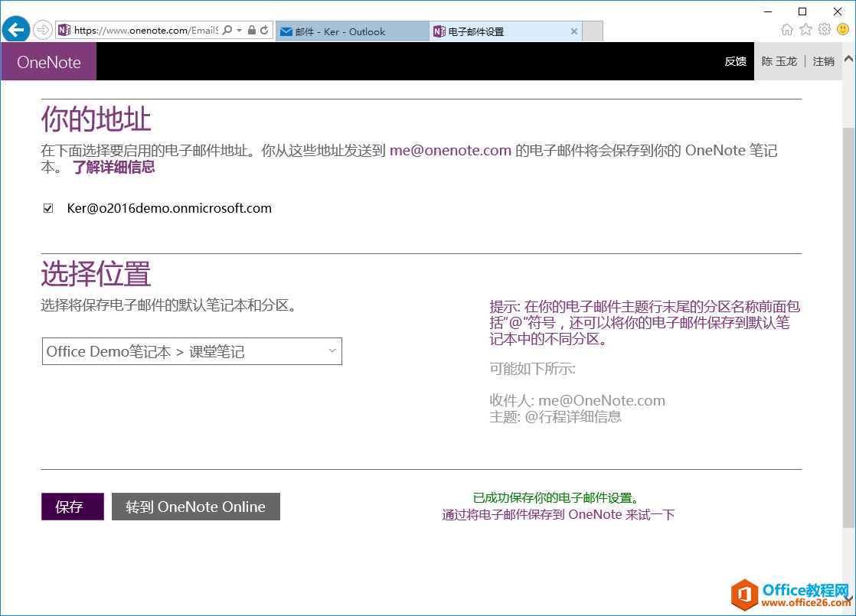
Task: Click the security lock icon in address bar
Action: [252, 31]
